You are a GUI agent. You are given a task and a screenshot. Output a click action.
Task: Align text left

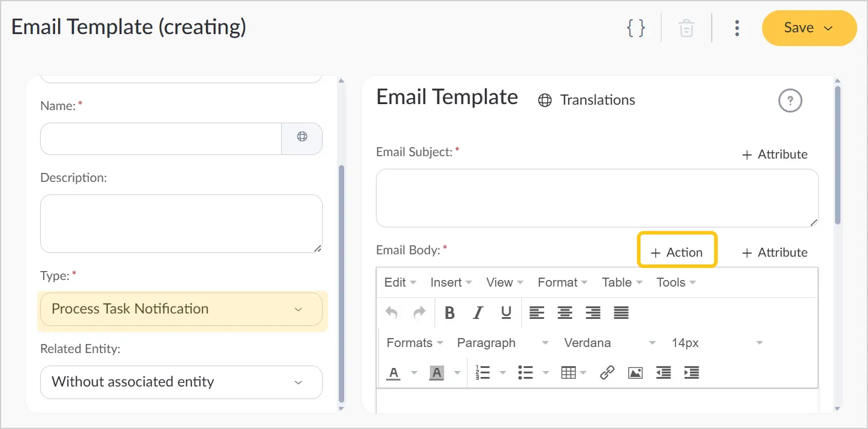pos(537,312)
